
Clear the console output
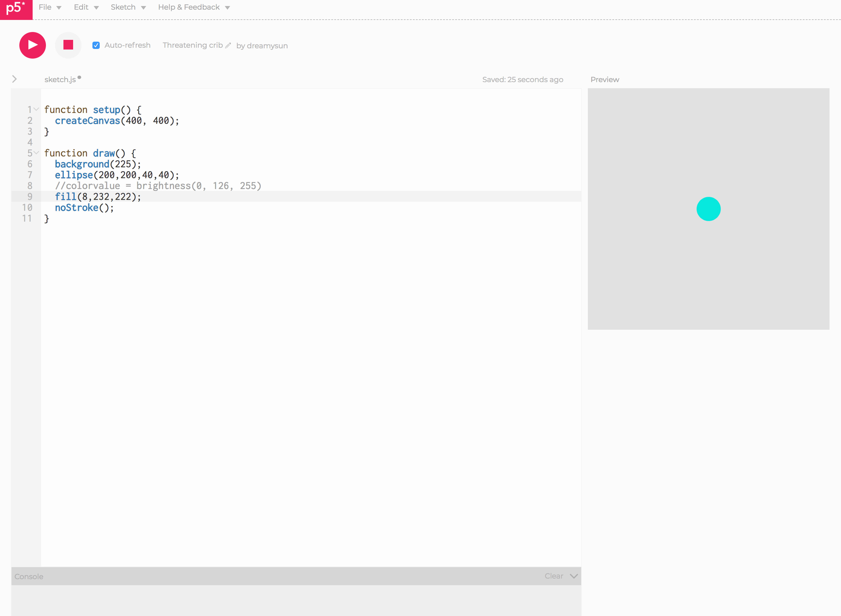coord(554,576)
